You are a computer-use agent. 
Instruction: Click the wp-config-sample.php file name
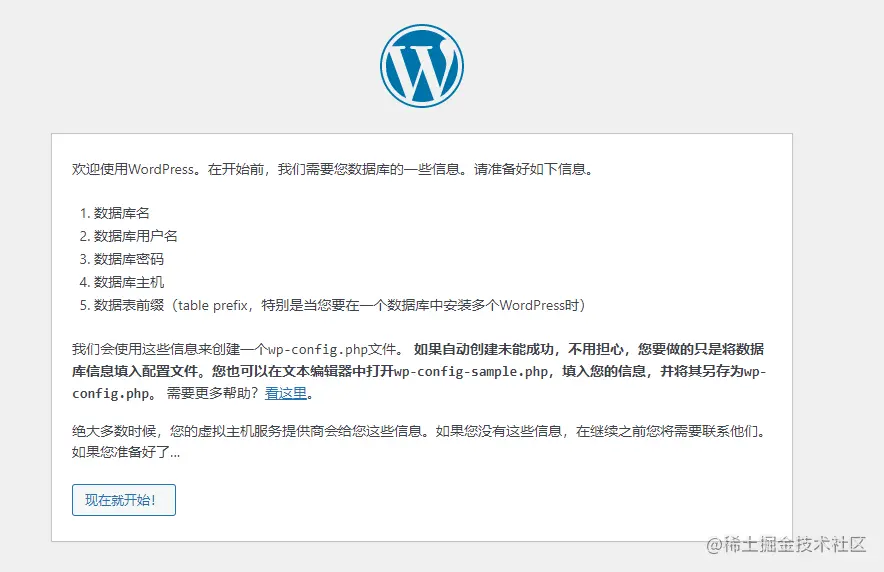[x=471, y=371]
